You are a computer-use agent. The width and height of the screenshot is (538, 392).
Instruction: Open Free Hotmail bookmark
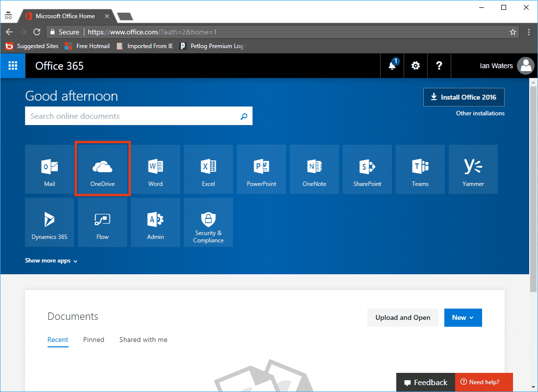87,46
